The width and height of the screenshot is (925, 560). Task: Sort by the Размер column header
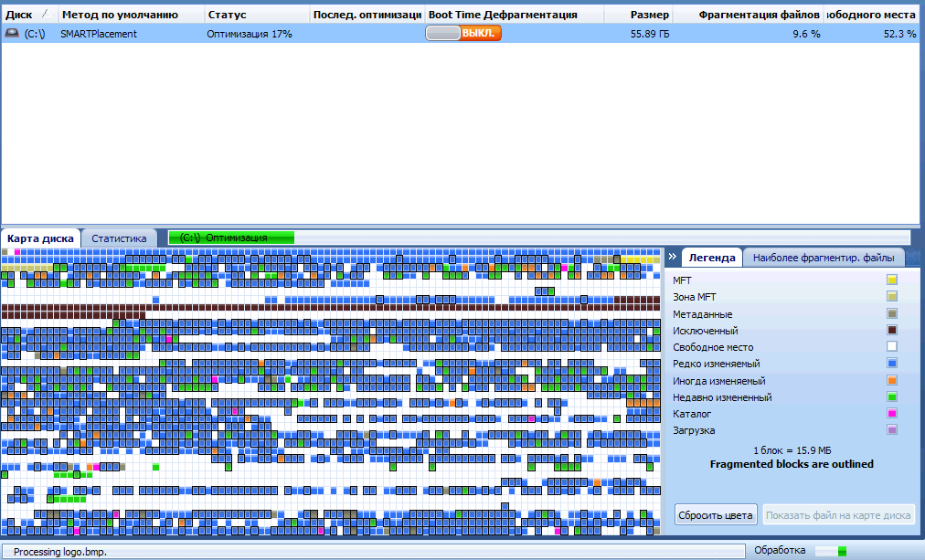tap(649, 15)
